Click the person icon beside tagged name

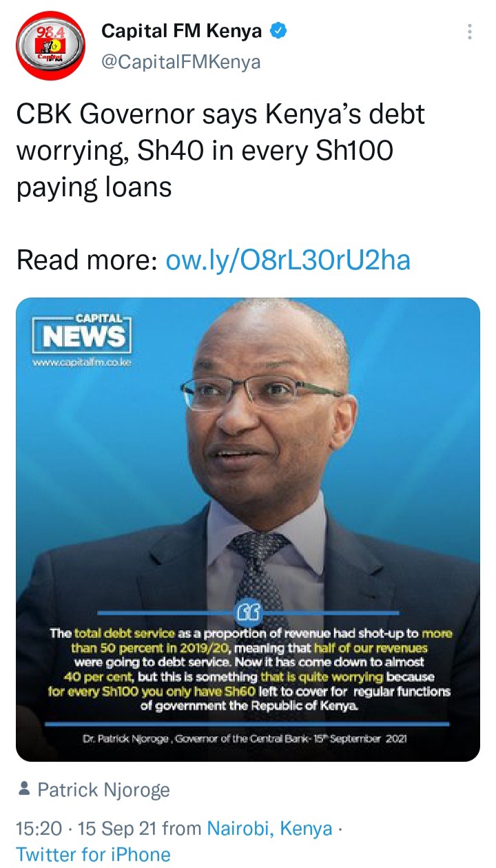point(24,789)
